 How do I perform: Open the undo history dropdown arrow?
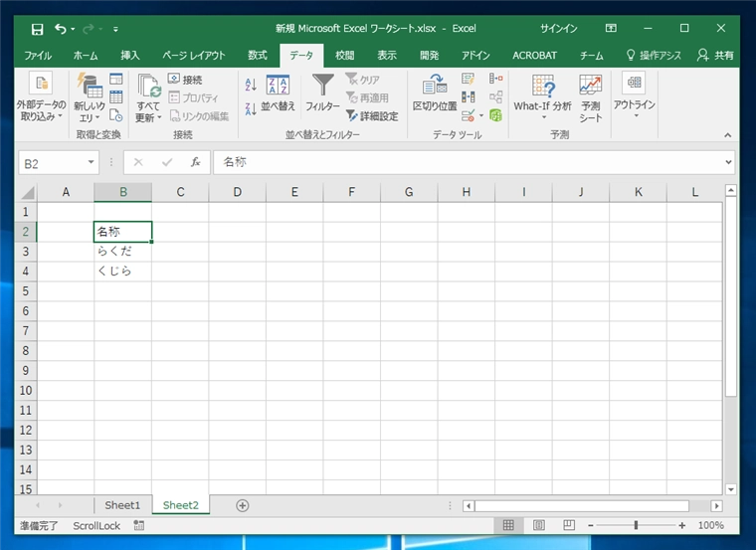(x=73, y=29)
